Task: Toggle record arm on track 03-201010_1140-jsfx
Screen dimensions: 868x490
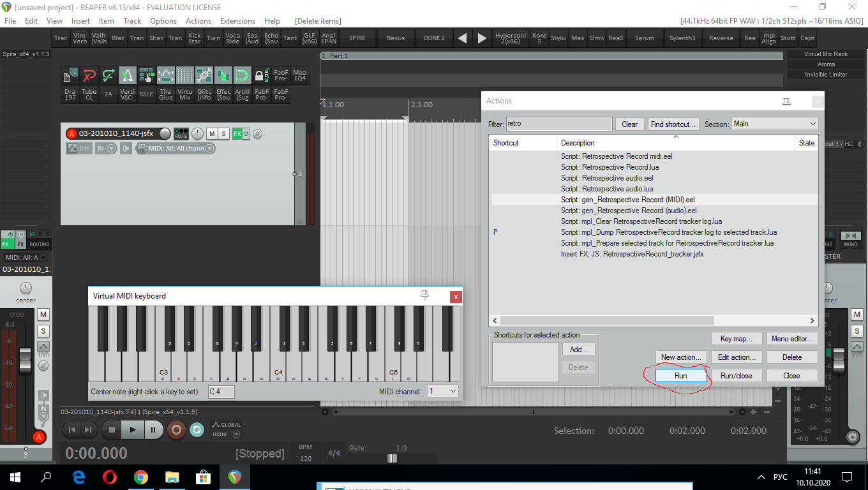Action: tap(71, 133)
